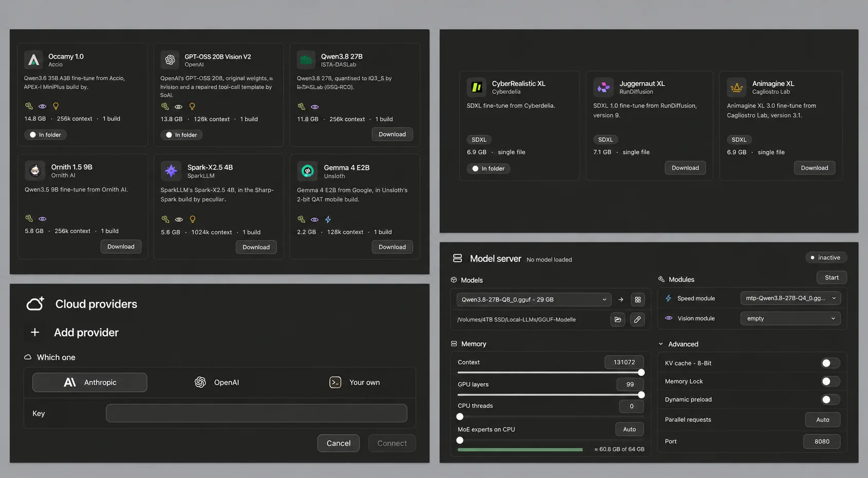Click the lightbulb reasoning icon on Spark-X2.5 4B card
The image size is (868, 478).
[193, 219]
